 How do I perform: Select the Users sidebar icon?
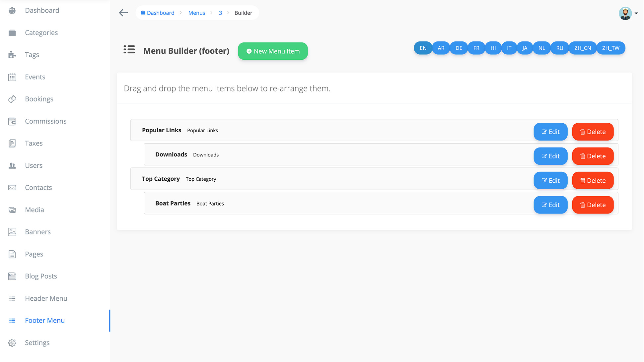[x=12, y=165]
